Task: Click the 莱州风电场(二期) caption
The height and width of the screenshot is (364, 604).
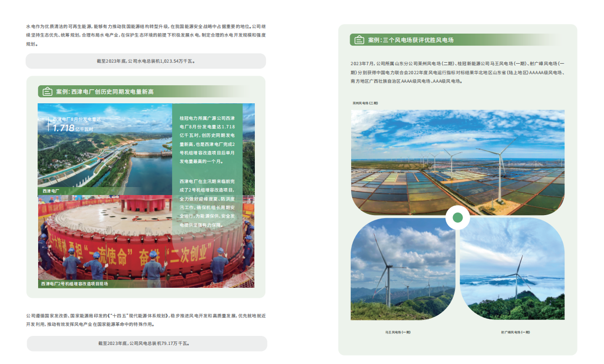Action: pos(365,103)
